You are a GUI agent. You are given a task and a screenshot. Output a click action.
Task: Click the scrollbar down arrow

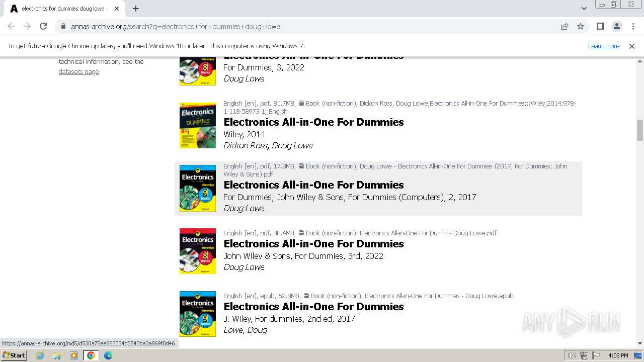click(640, 344)
